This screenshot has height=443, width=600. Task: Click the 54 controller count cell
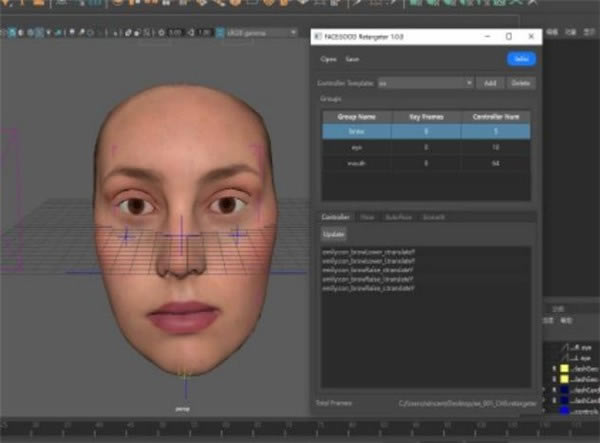pos(496,163)
